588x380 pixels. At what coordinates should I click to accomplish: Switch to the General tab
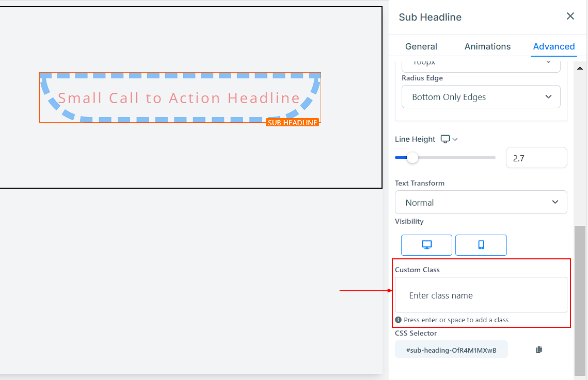421,46
